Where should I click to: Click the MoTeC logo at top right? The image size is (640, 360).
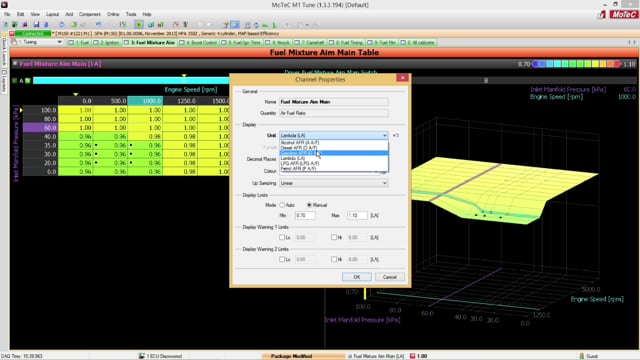pos(623,15)
